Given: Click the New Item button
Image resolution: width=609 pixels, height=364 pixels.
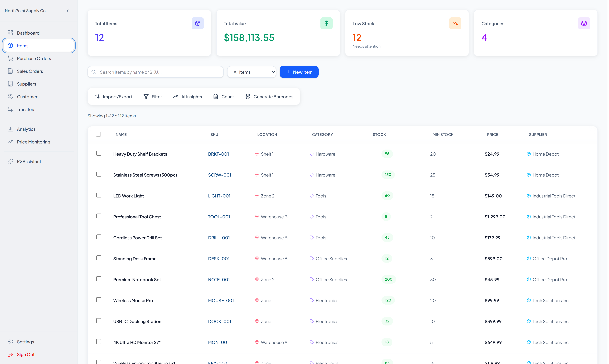Looking at the screenshot, I should [299, 72].
